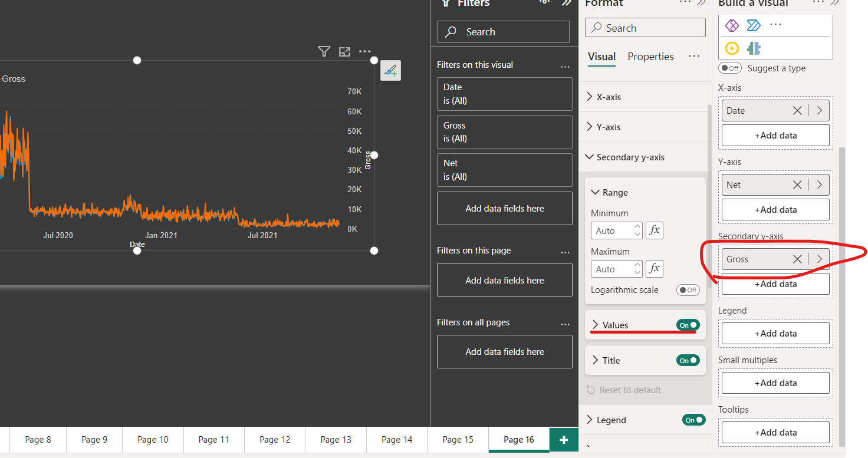Screen dimensions: 868x458
Task: Collapse the Range card
Action: click(595, 192)
